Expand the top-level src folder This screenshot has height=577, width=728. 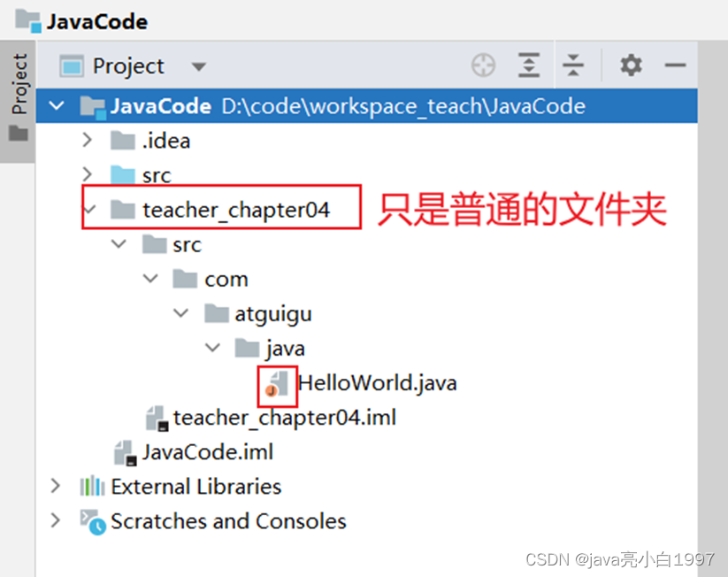(x=87, y=174)
